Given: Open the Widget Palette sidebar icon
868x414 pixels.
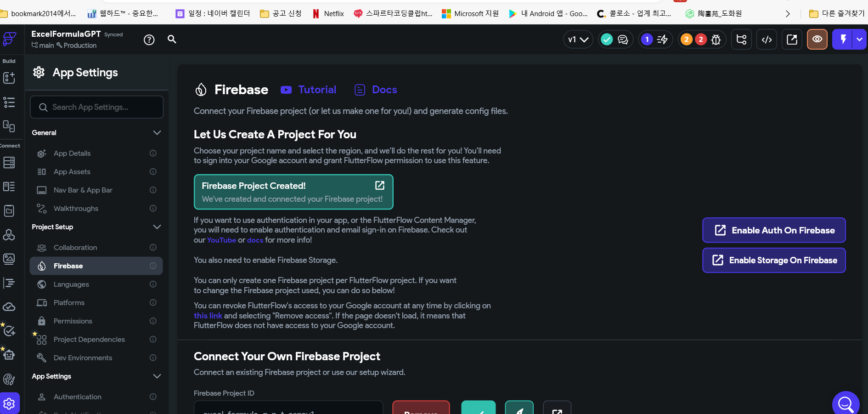Looking at the screenshot, I should point(9,78).
